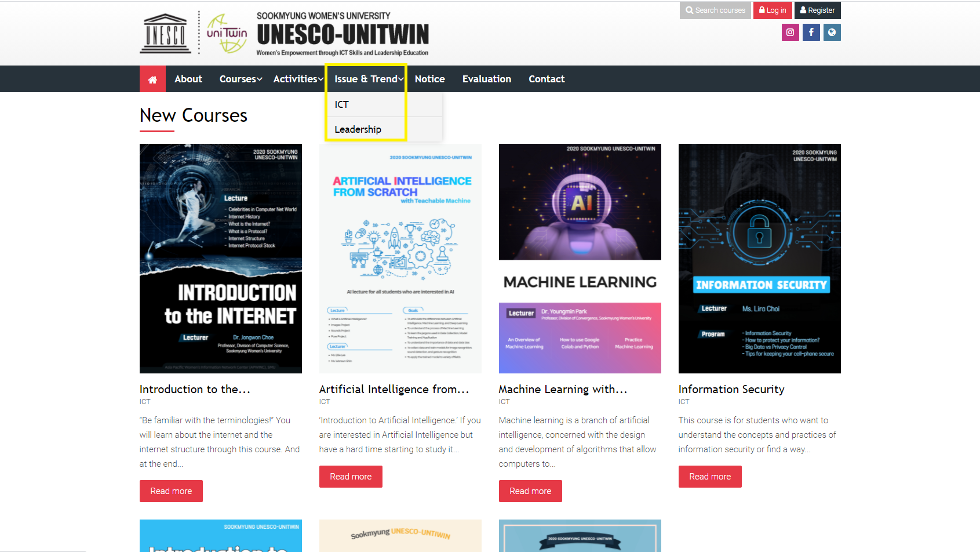
Task: Click the Log in button
Action: click(x=773, y=10)
